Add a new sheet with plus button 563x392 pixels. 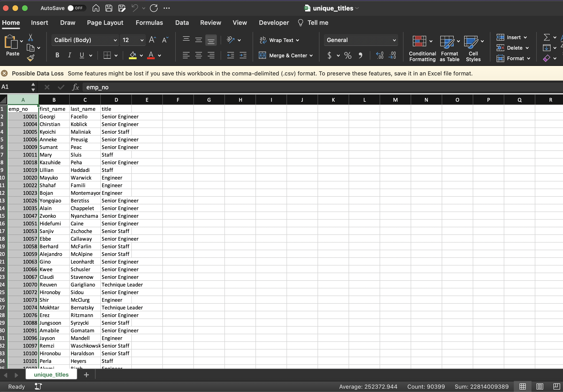point(86,375)
